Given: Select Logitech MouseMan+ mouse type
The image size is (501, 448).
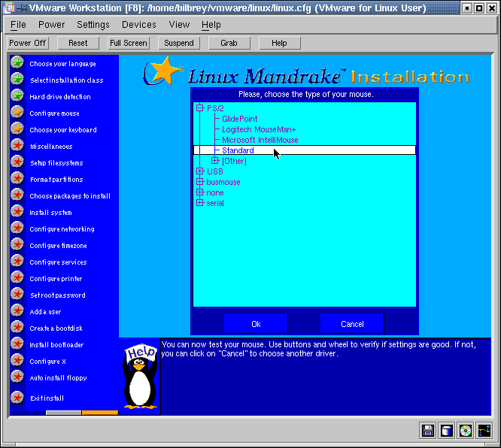Looking at the screenshot, I should (x=259, y=129).
